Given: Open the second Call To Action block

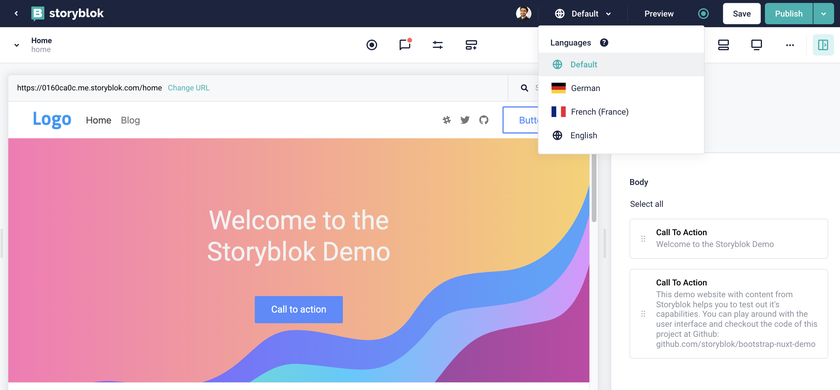Looking at the screenshot, I should tap(729, 313).
